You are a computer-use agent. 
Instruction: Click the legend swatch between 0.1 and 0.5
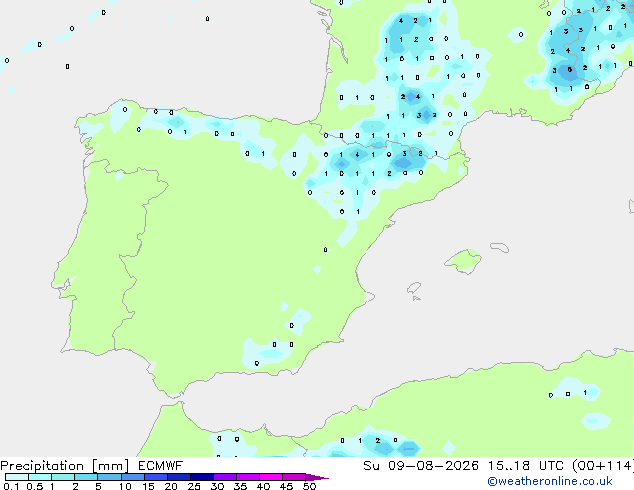(17, 477)
